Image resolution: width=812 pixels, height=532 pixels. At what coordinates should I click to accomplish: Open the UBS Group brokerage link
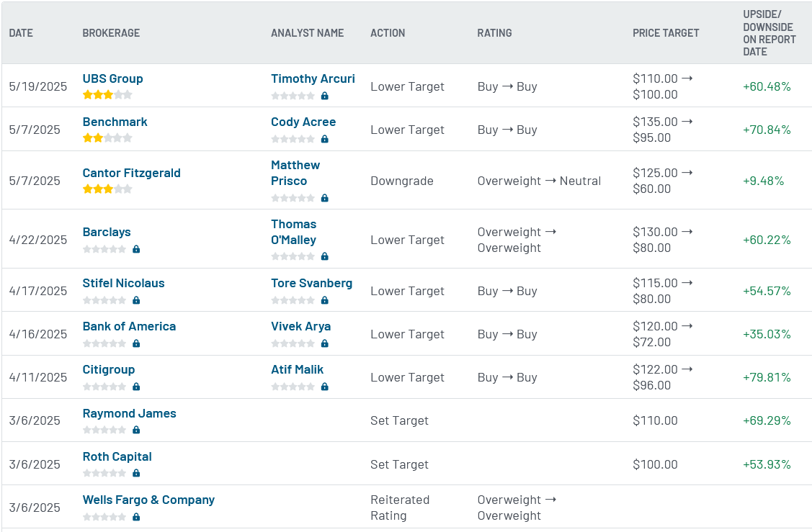[x=113, y=78]
